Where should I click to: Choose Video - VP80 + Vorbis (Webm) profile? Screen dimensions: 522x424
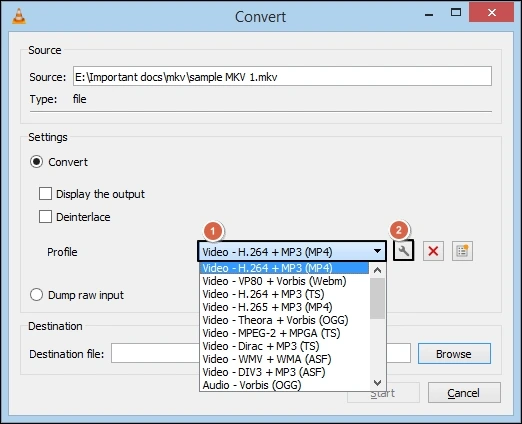[x=284, y=281]
